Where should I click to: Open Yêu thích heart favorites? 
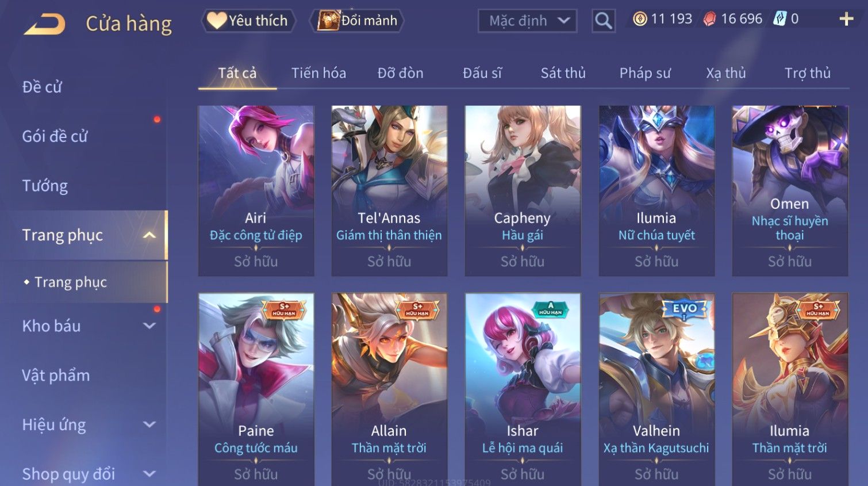tap(248, 21)
